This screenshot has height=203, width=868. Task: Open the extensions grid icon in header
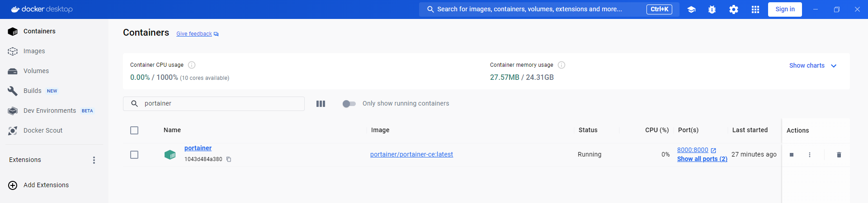pyautogui.click(x=755, y=9)
